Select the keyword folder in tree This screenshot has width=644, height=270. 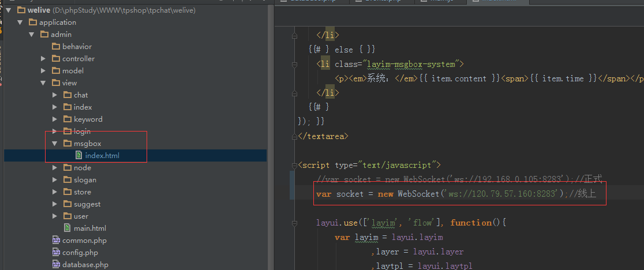[88, 119]
